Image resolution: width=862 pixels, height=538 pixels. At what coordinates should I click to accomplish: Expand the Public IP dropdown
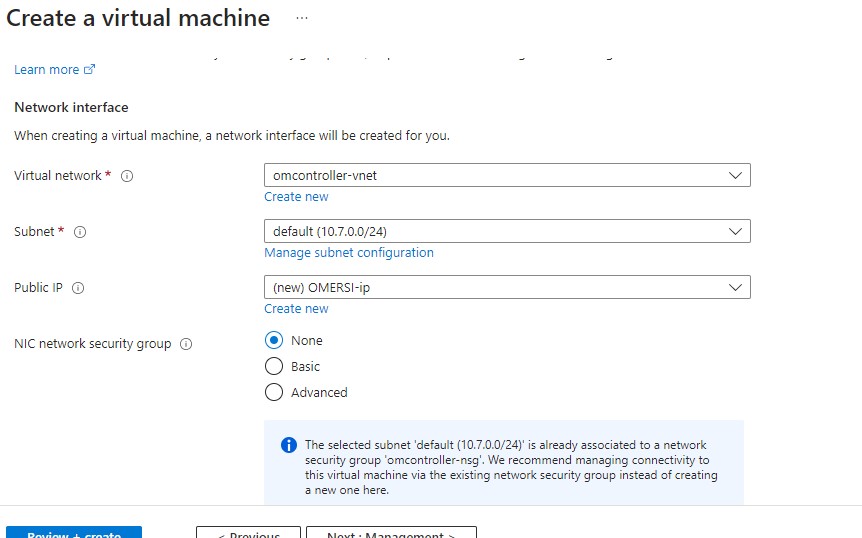507,287
